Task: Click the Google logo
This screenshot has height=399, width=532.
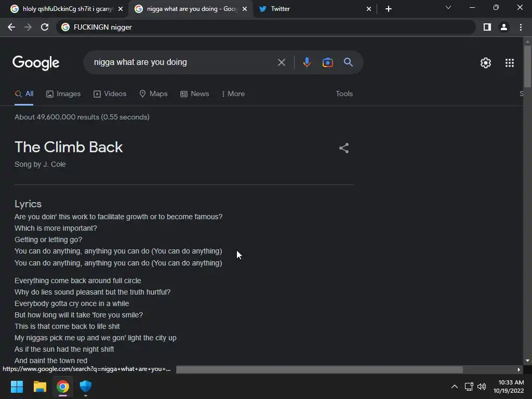Action: point(36,63)
